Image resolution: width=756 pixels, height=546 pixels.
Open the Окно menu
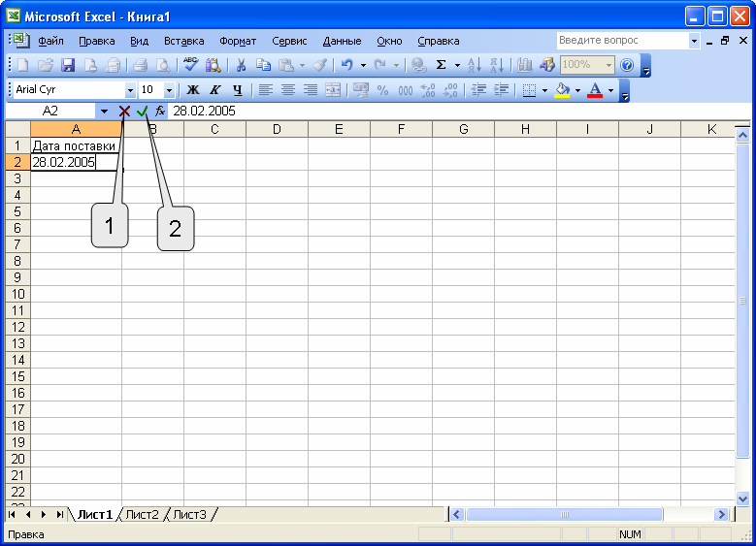pyautogui.click(x=389, y=41)
